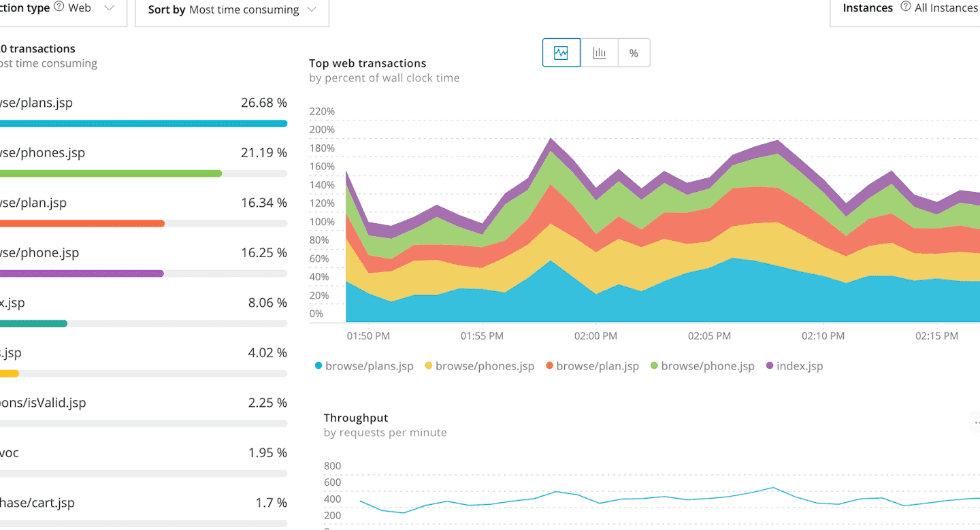Viewport: 980px width, 530px height.
Task: Open the Throughput chart options ellipsis
Action: pyautogui.click(x=976, y=423)
